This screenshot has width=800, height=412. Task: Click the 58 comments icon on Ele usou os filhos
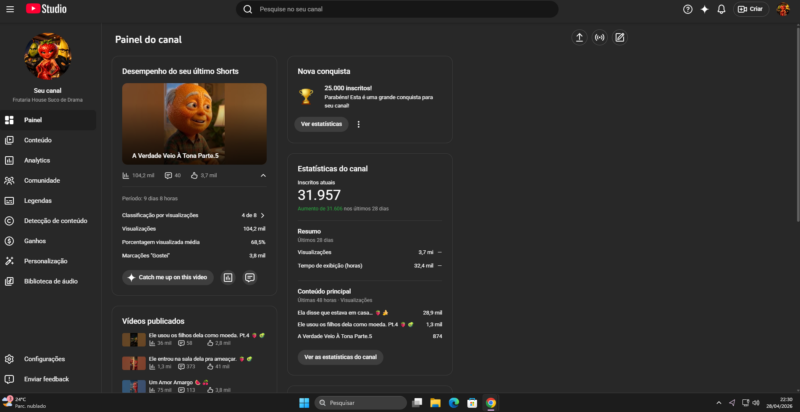(181, 343)
